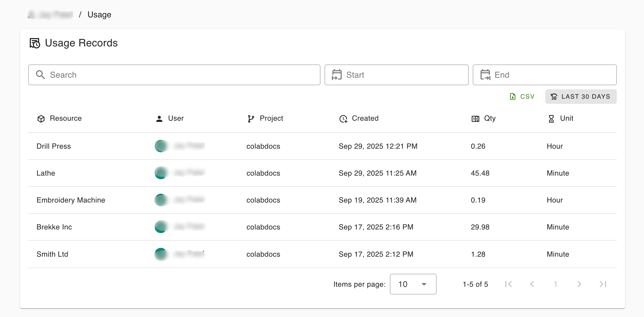This screenshot has height=317, width=644.
Task: Click the Unit column hourglass icon
Action: coord(551,119)
